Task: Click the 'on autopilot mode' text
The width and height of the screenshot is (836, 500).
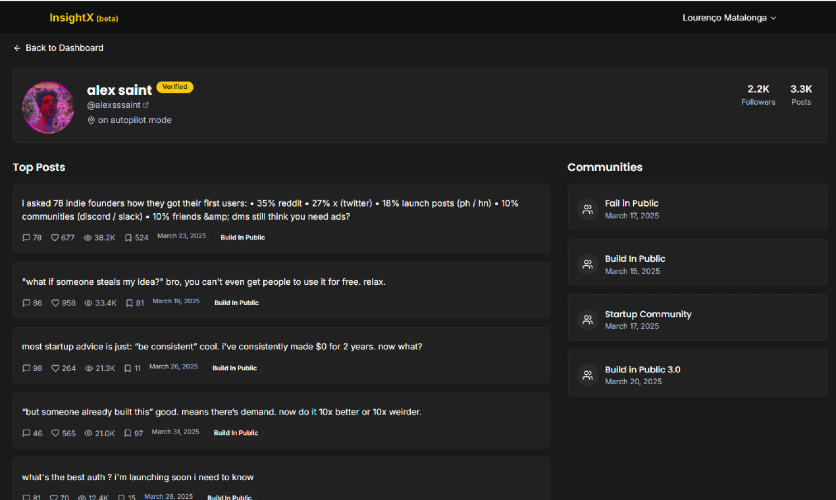Action: click(134, 120)
